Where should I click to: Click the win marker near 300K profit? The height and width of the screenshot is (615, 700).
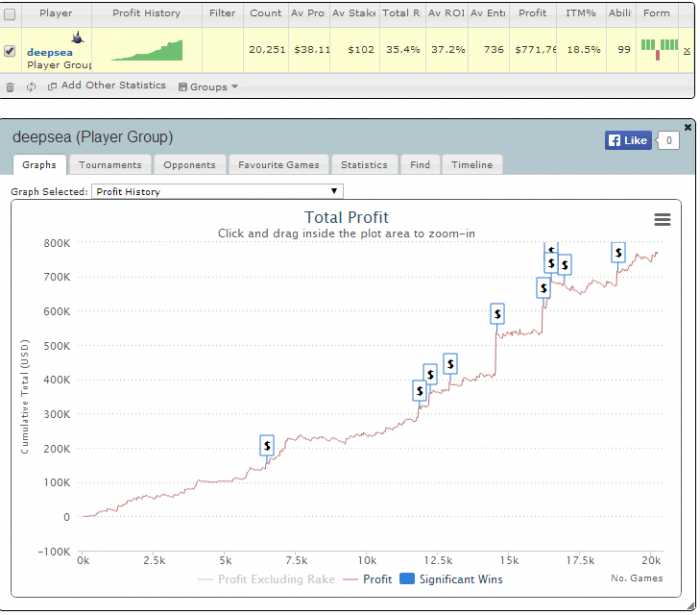pos(420,391)
